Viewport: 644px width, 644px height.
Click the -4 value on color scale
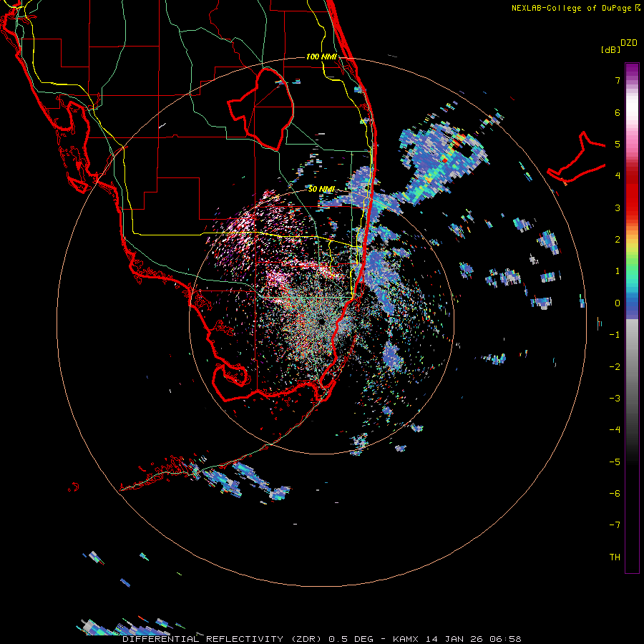(615, 430)
